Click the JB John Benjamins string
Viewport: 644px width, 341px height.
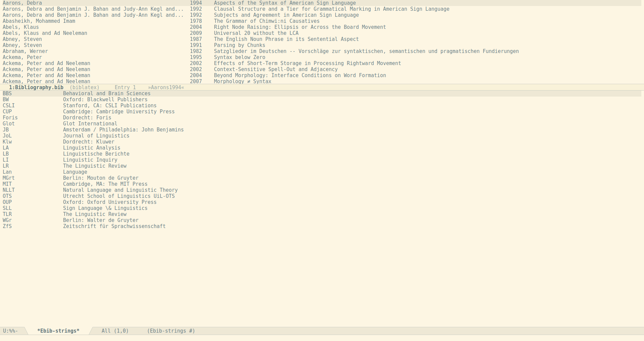pyautogui.click(x=123, y=130)
